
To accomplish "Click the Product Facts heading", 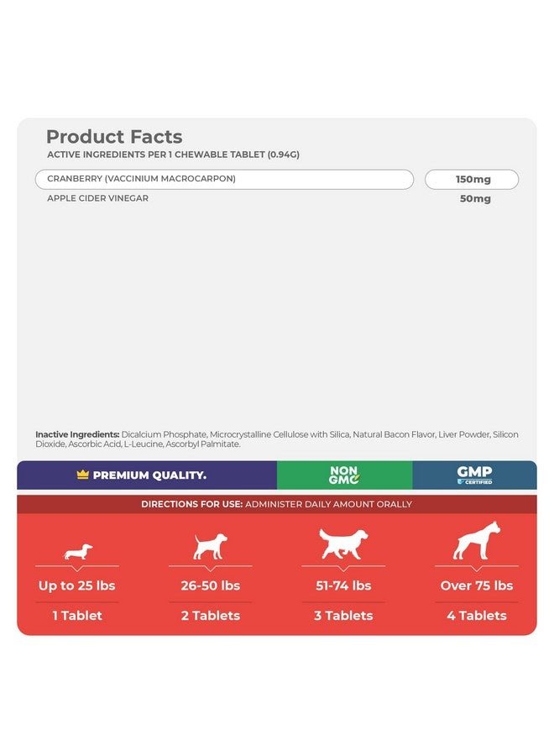I will (x=114, y=137).
